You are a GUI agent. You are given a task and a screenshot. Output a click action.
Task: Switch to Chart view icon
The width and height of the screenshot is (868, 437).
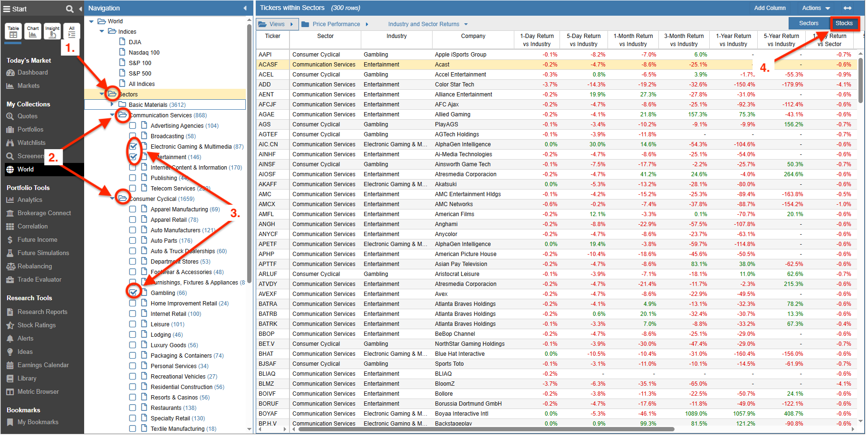coord(33,31)
